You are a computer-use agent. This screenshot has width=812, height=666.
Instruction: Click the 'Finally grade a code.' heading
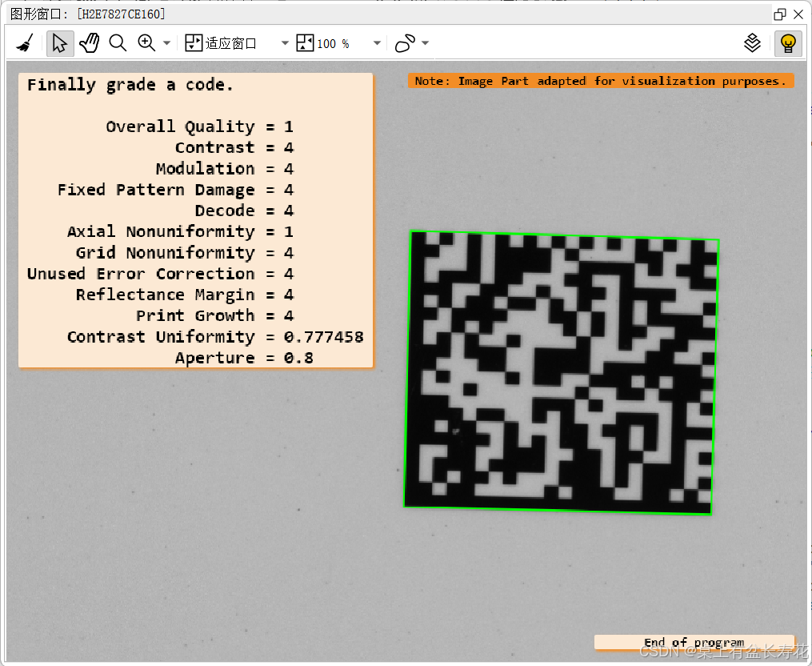click(130, 85)
